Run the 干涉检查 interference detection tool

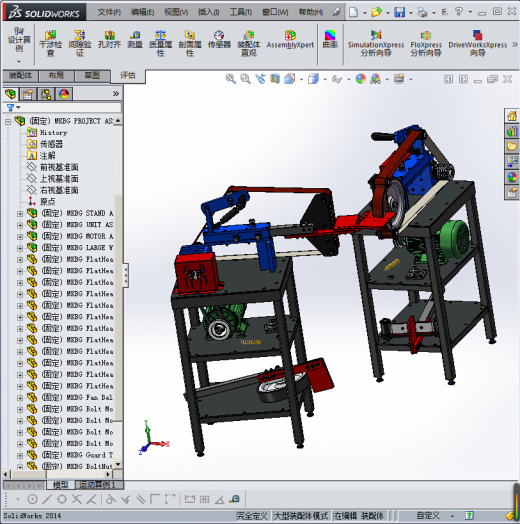click(x=50, y=43)
